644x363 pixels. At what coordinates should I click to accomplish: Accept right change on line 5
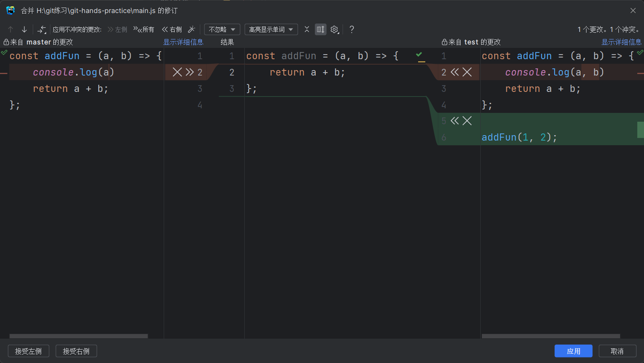pyautogui.click(x=455, y=121)
